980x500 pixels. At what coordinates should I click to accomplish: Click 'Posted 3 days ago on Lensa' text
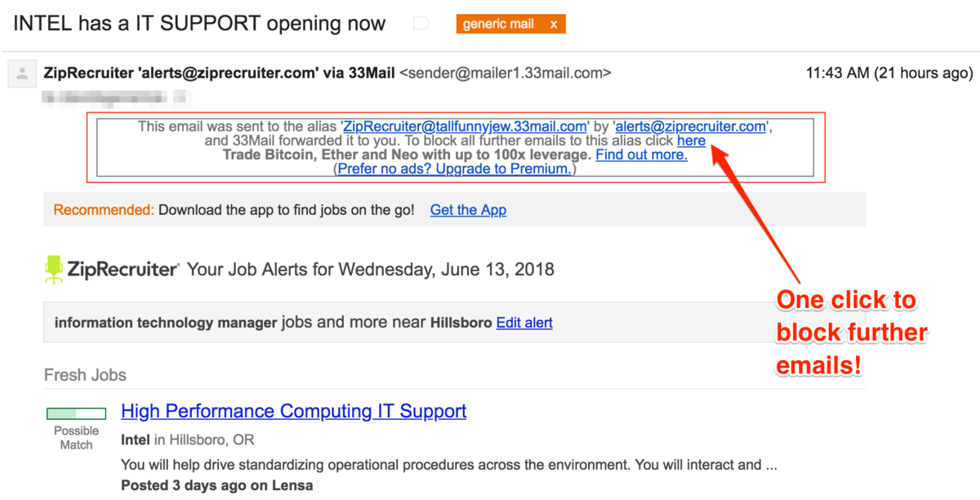point(216,485)
